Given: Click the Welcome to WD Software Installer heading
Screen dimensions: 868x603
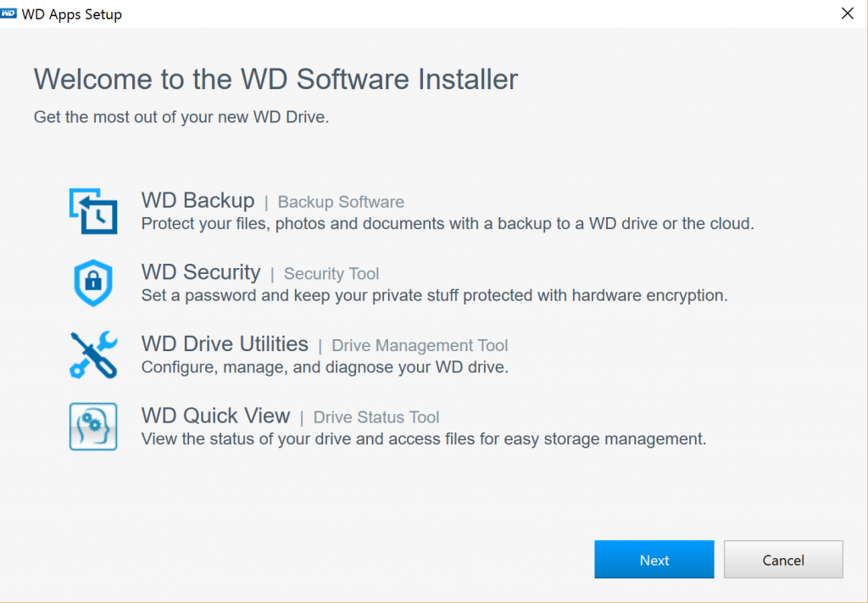Looking at the screenshot, I should coord(275,79).
